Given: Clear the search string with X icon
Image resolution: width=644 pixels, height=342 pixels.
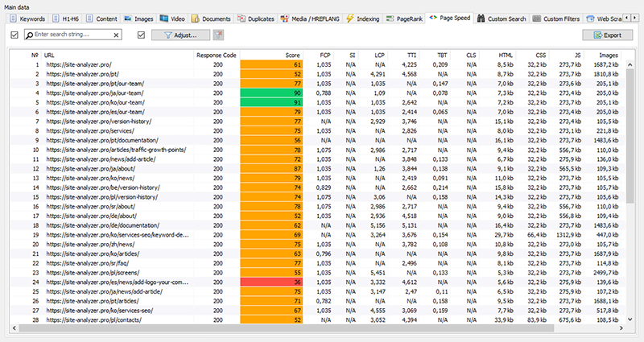Looking at the screenshot, I should click(116, 35).
